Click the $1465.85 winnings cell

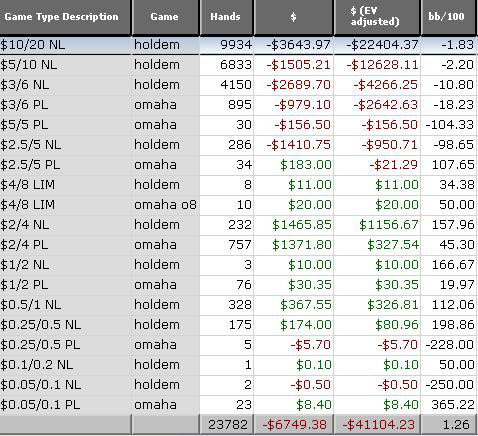(294, 225)
